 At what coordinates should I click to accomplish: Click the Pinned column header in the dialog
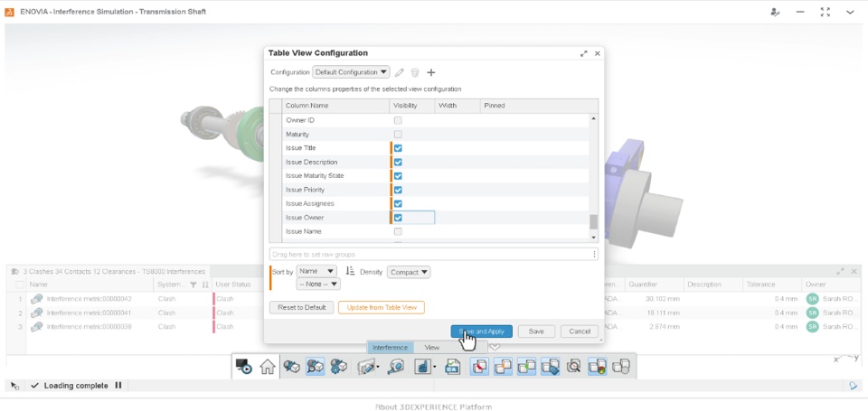tap(539, 106)
